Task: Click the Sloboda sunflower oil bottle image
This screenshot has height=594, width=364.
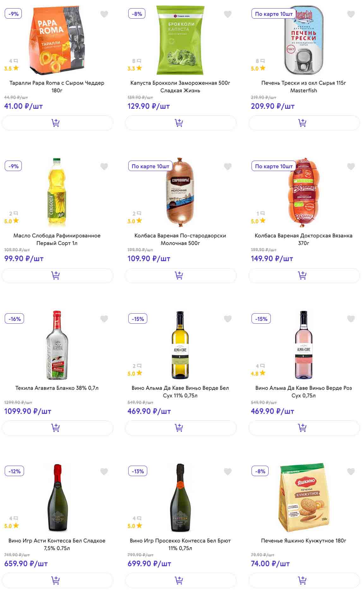Action: pos(57,192)
